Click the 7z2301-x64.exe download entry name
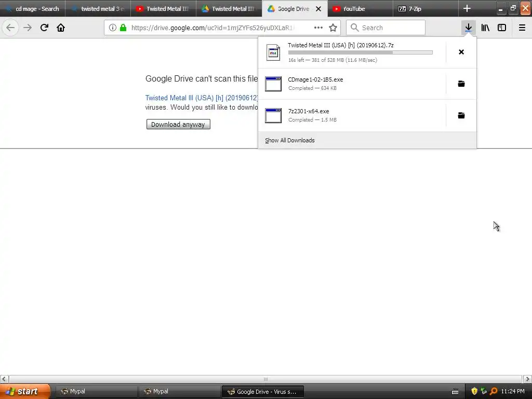Screen dimensions: 532x399 [x=309, y=111]
